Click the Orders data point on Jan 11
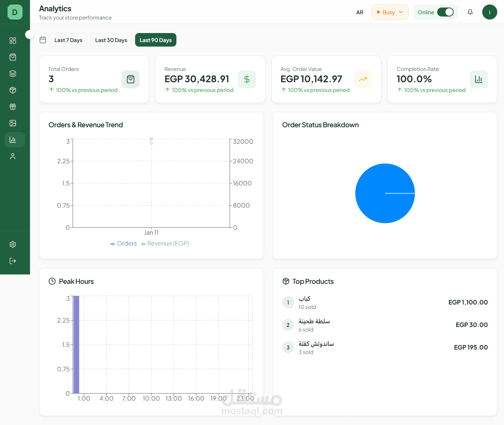The image size is (504, 425). [151, 139]
